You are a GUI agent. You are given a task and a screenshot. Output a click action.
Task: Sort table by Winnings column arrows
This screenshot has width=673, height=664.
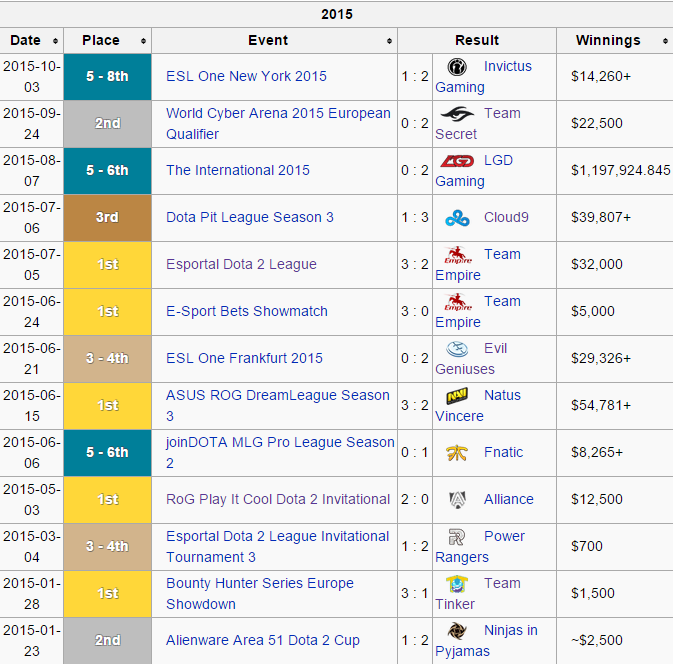[x=664, y=41]
